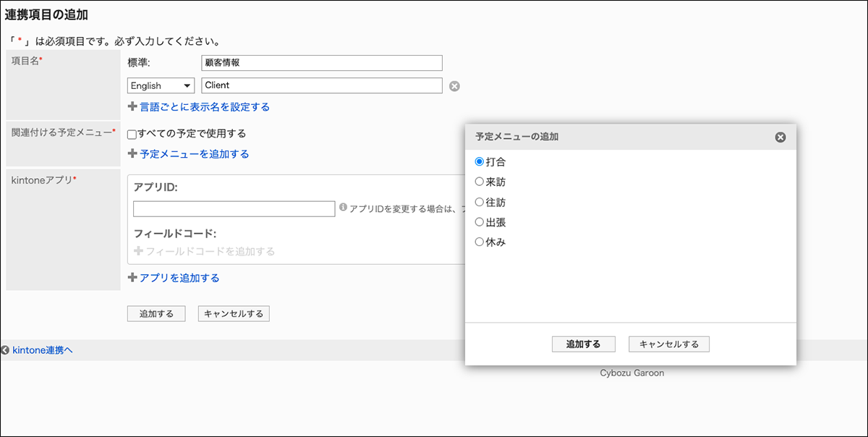
Task: Click キャンセルする in the dialog
Action: point(668,344)
